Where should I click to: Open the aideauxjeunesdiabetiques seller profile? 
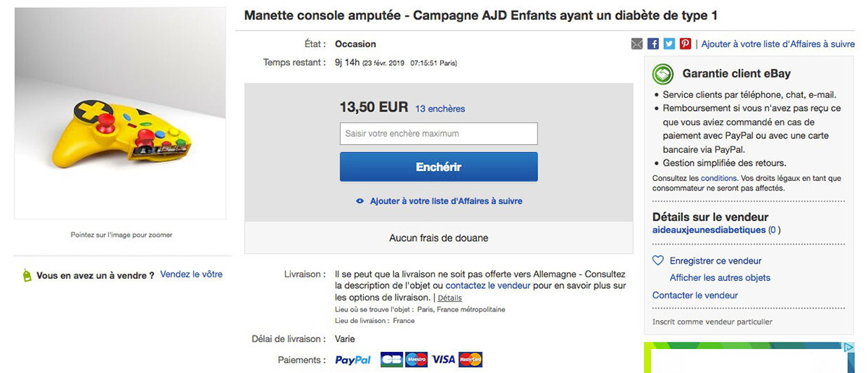[709, 230]
